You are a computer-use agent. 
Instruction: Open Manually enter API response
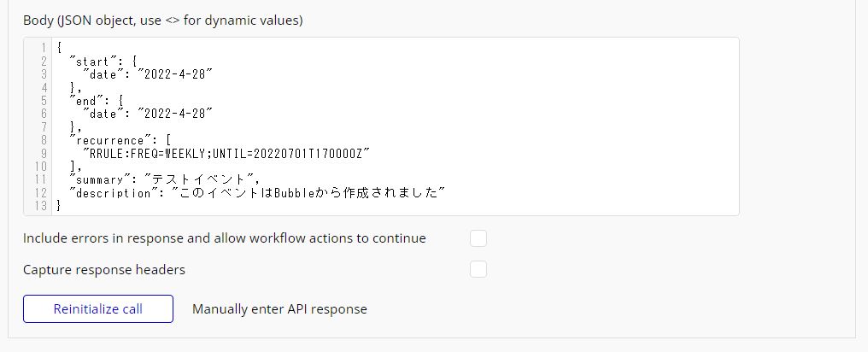(279, 309)
